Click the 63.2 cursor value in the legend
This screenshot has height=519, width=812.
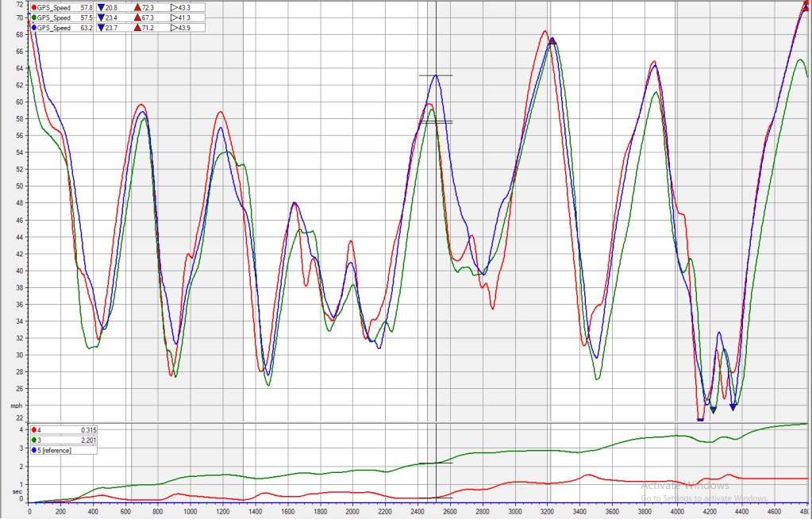pos(87,28)
